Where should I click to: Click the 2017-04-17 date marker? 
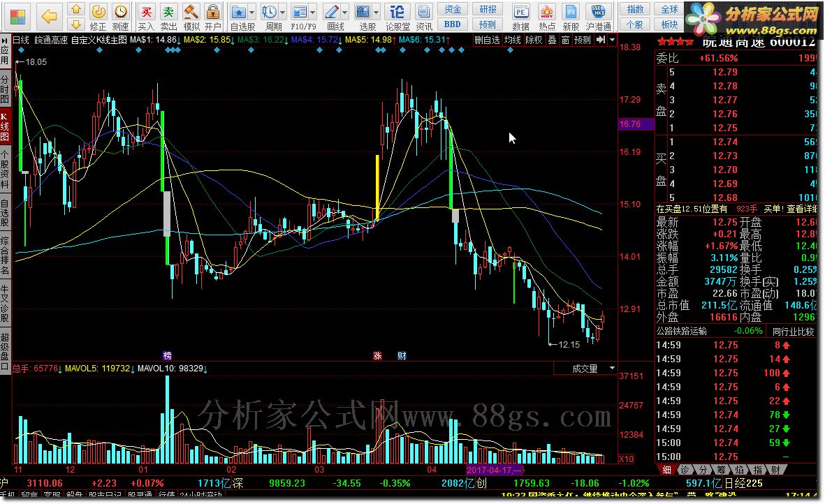[x=495, y=470]
